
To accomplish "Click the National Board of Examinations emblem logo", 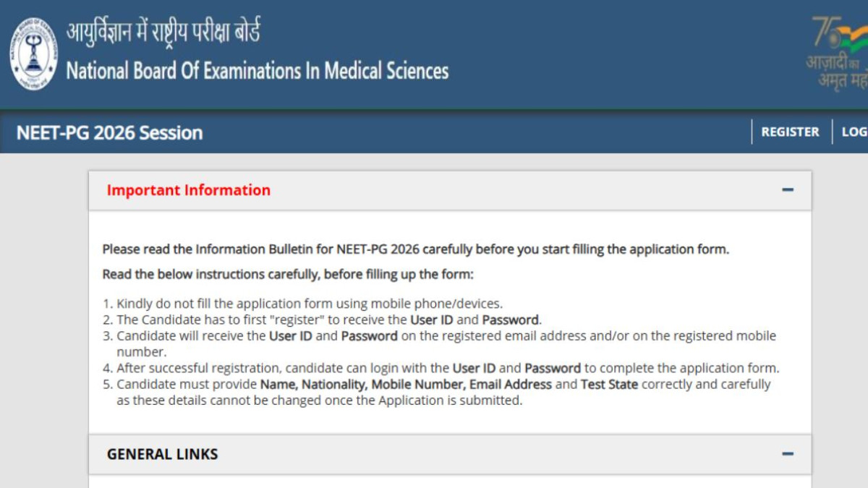I will [33, 54].
